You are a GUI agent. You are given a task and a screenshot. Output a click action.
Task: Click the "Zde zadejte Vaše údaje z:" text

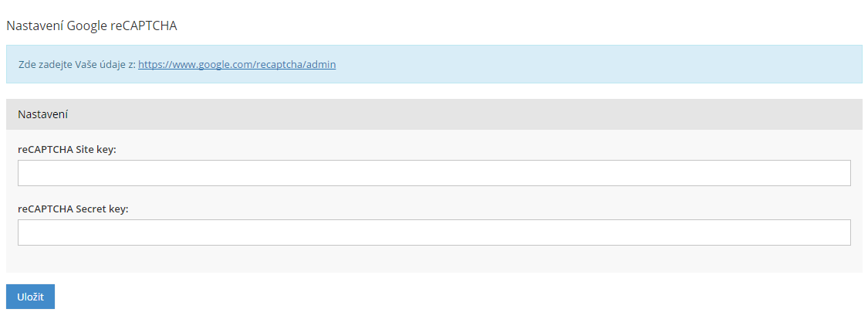[76, 65]
